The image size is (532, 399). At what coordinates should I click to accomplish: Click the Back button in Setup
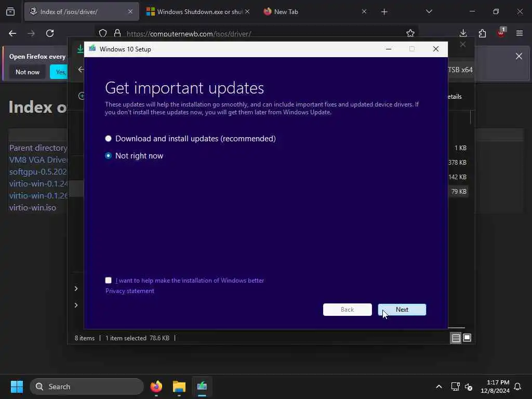pos(348,310)
